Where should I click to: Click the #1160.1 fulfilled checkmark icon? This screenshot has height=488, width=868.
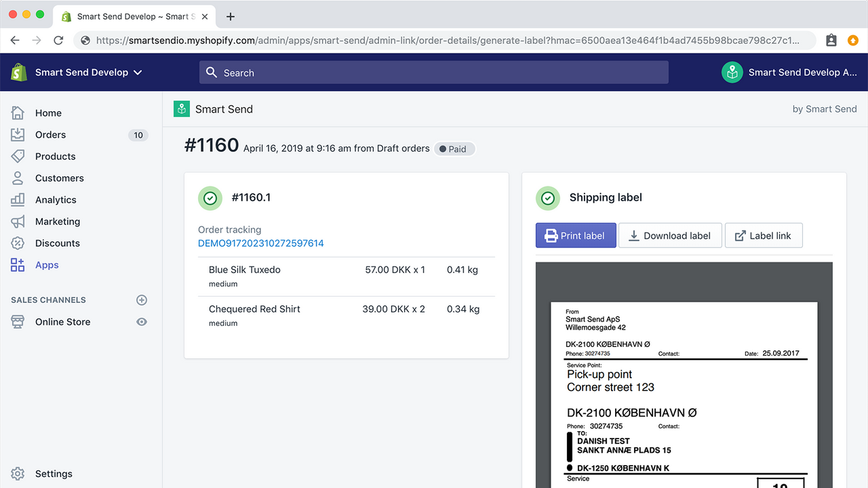(x=210, y=198)
